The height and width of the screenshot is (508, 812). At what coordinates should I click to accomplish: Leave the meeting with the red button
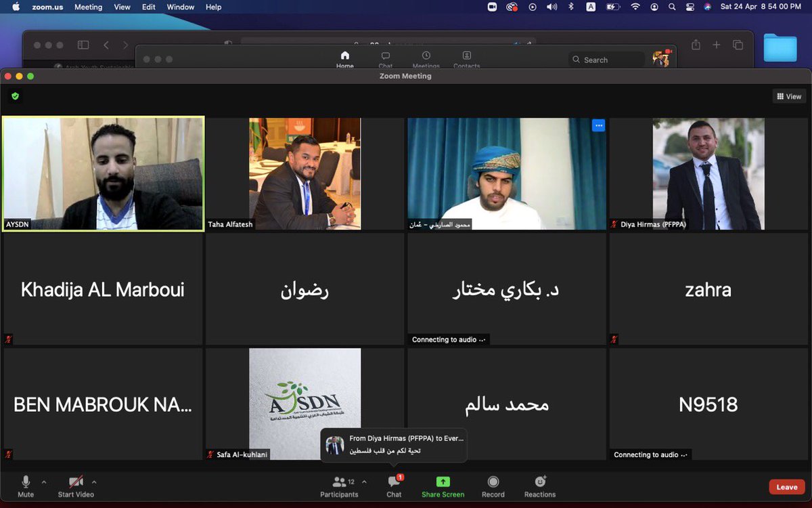(787, 487)
